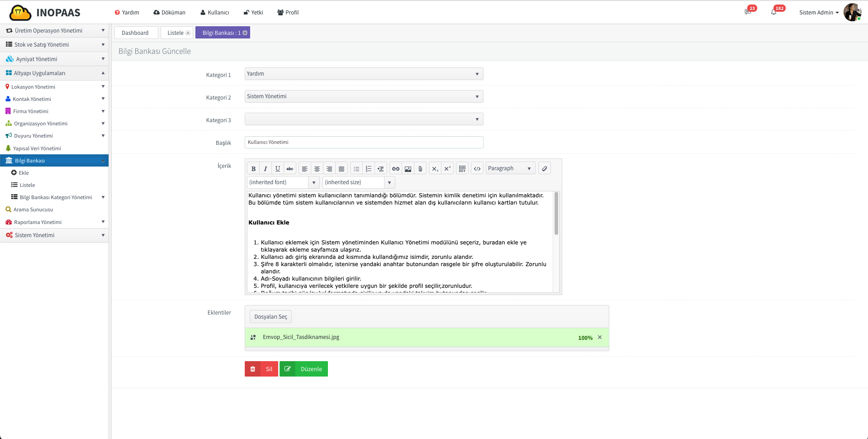
Task: Toggle bold formatting in editor
Action: click(x=253, y=168)
